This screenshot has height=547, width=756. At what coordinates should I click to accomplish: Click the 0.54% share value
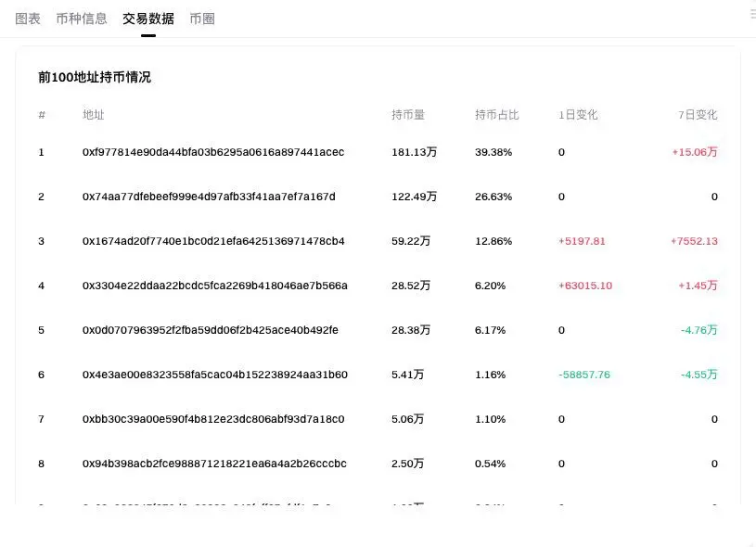click(491, 464)
